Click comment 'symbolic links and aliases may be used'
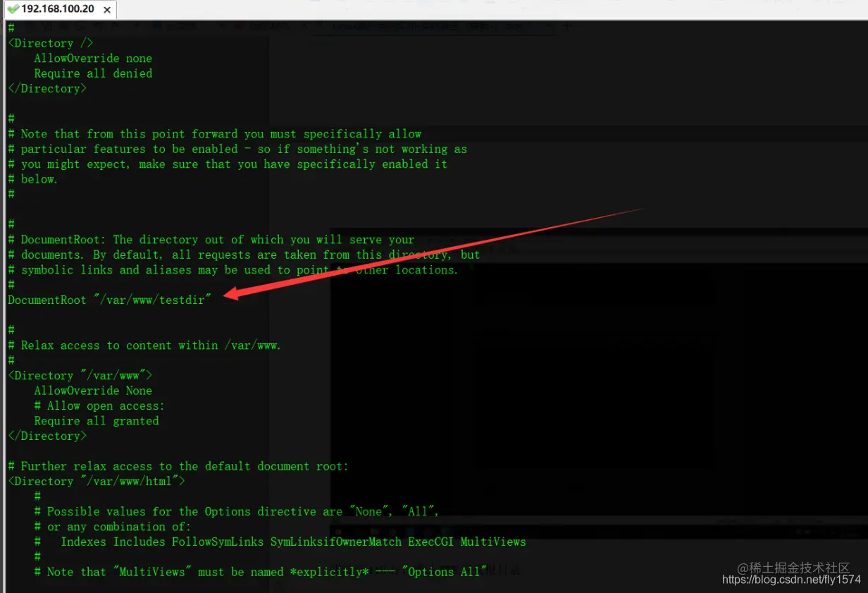The height and width of the screenshot is (593, 868). click(233, 269)
